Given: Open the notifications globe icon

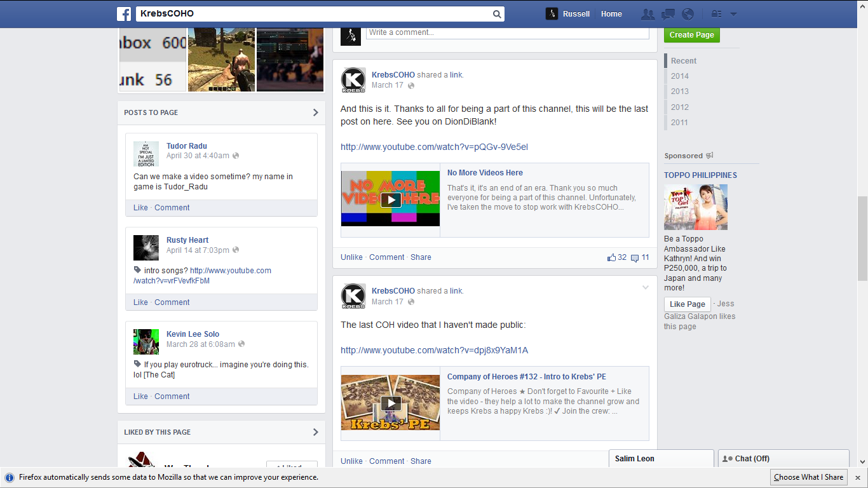Looking at the screenshot, I should [688, 14].
